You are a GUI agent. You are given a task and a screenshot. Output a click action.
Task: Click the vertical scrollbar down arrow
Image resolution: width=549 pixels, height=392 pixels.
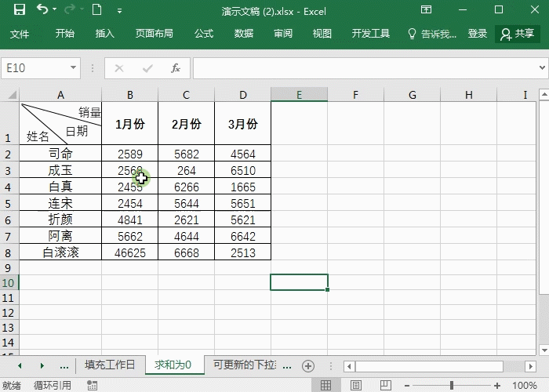click(x=544, y=350)
